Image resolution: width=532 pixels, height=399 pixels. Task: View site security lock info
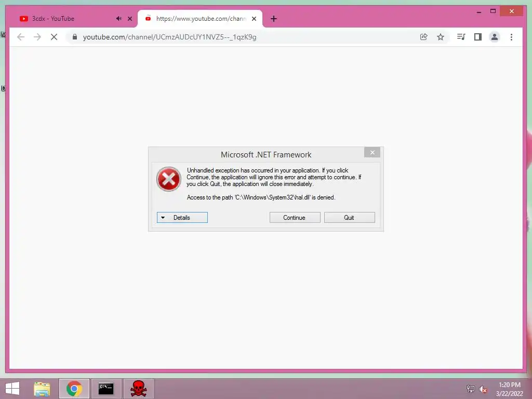[x=75, y=37]
